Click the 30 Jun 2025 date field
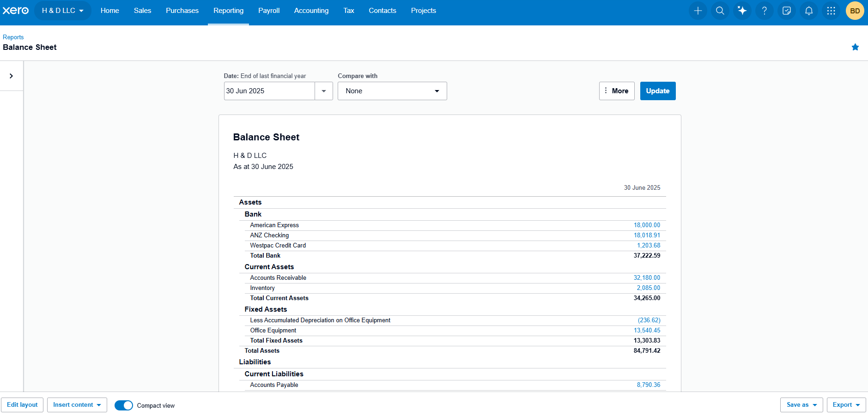 tap(269, 91)
